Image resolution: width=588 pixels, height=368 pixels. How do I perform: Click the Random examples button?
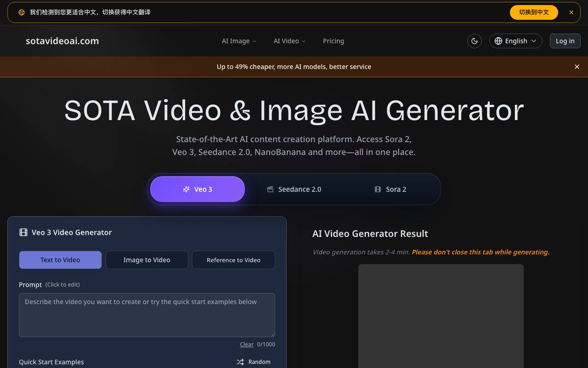(x=254, y=362)
